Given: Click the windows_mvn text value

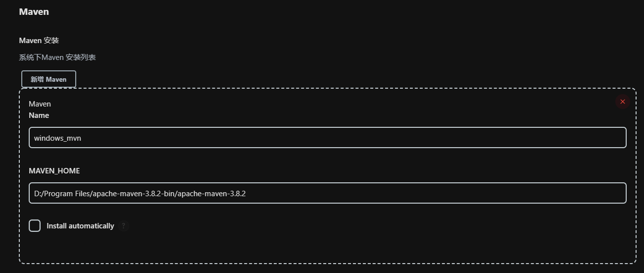Looking at the screenshot, I should 57,138.
